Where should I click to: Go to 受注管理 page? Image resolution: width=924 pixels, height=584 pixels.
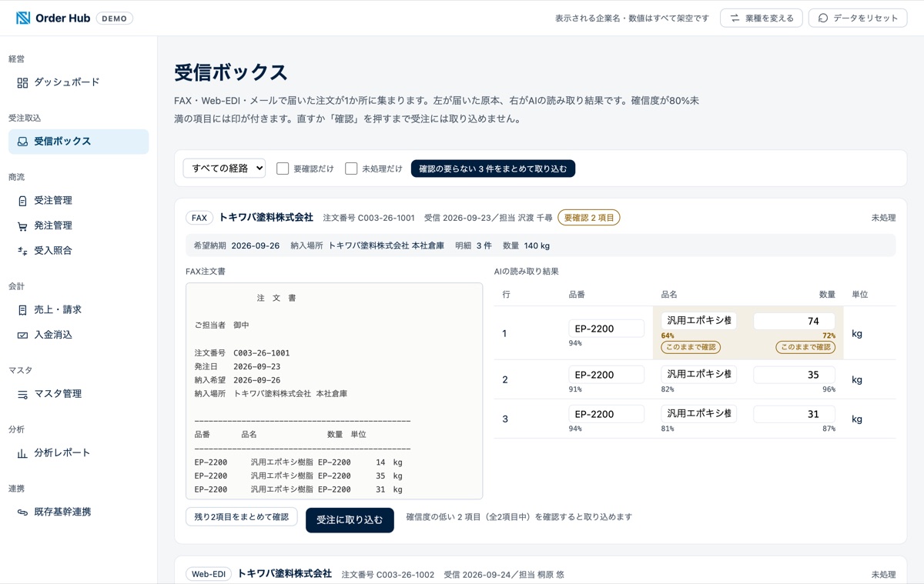tap(79, 201)
